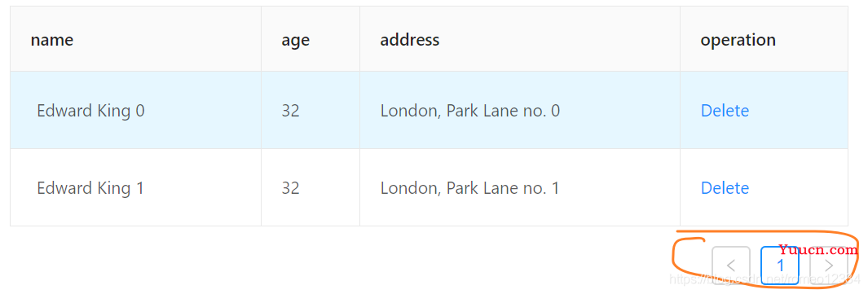
Task: Go to the next page arrow
Action: click(x=828, y=265)
